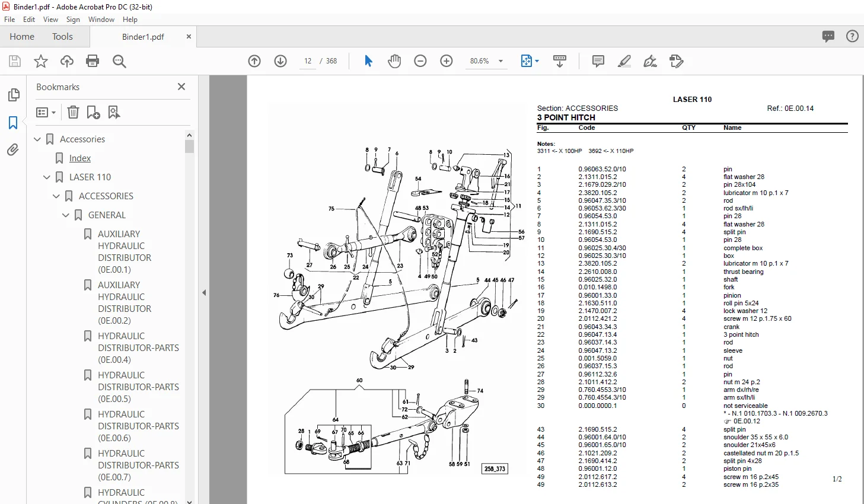Open the View menu
The image size is (864, 504).
pyautogui.click(x=51, y=20)
